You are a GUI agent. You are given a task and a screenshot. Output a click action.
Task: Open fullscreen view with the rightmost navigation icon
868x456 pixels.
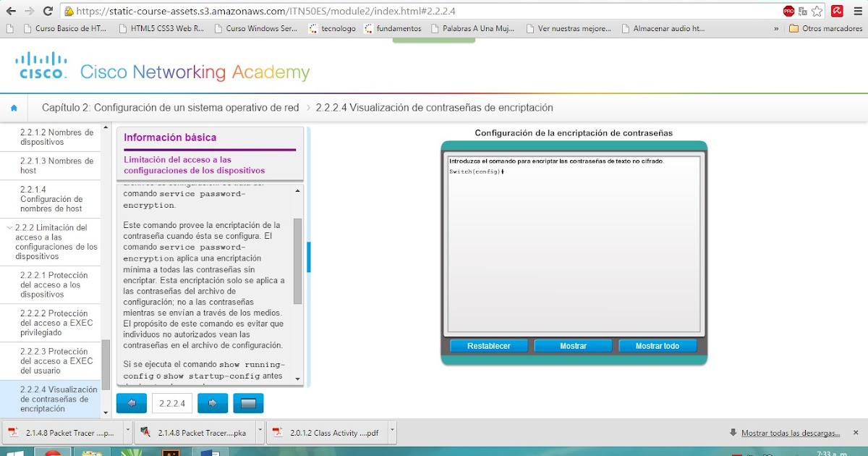(248, 403)
